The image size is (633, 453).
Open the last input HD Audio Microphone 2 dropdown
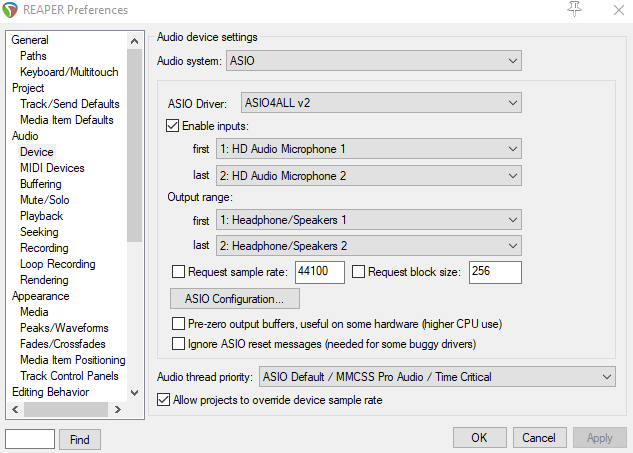pyautogui.click(x=369, y=176)
